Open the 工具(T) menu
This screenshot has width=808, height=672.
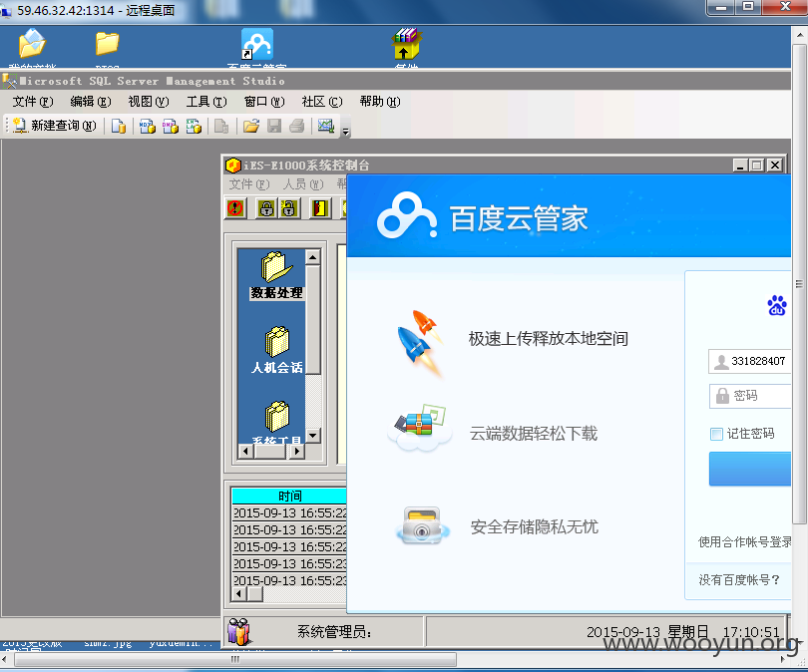pyautogui.click(x=206, y=102)
